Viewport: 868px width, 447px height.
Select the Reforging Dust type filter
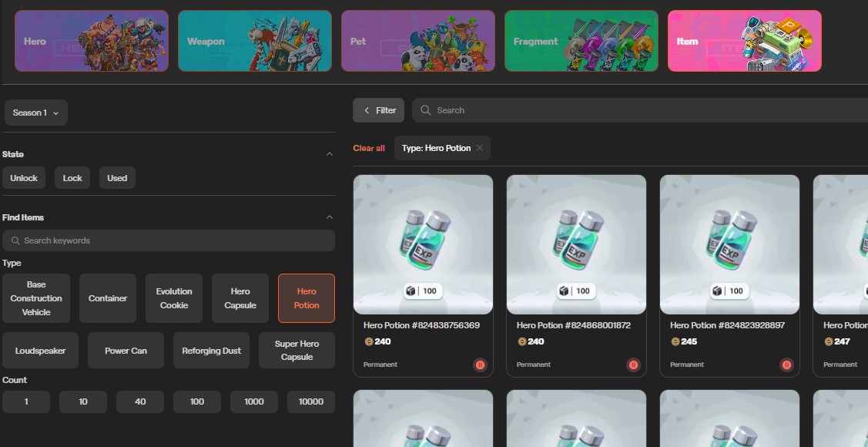click(212, 351)
